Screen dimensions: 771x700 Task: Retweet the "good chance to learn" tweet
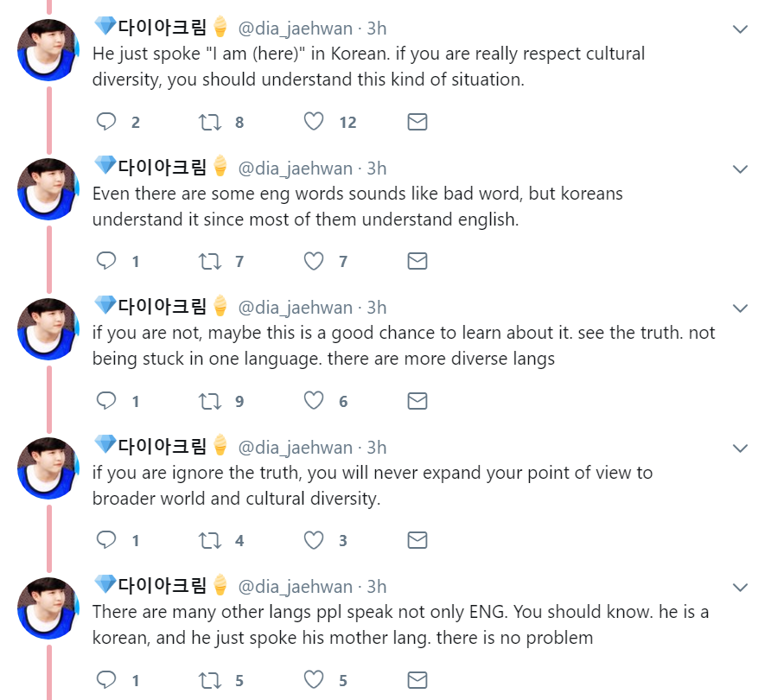(x=210, y=401)
